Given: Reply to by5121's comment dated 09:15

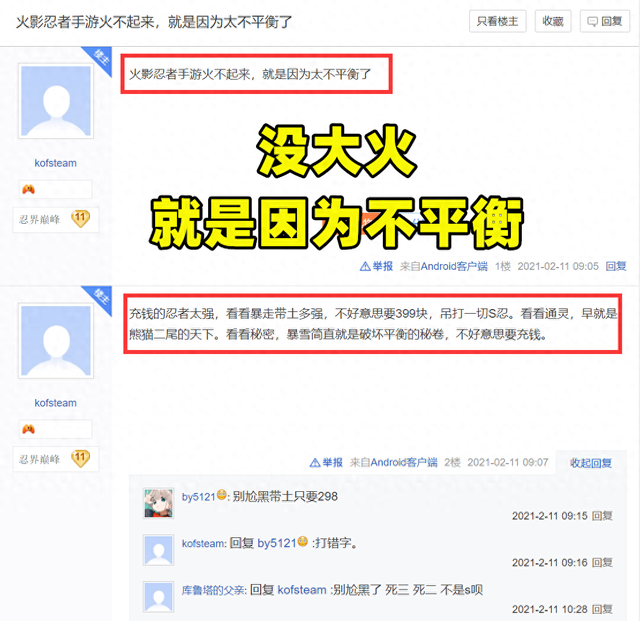Looking at the screenshot, I should [x=602, y=516].
